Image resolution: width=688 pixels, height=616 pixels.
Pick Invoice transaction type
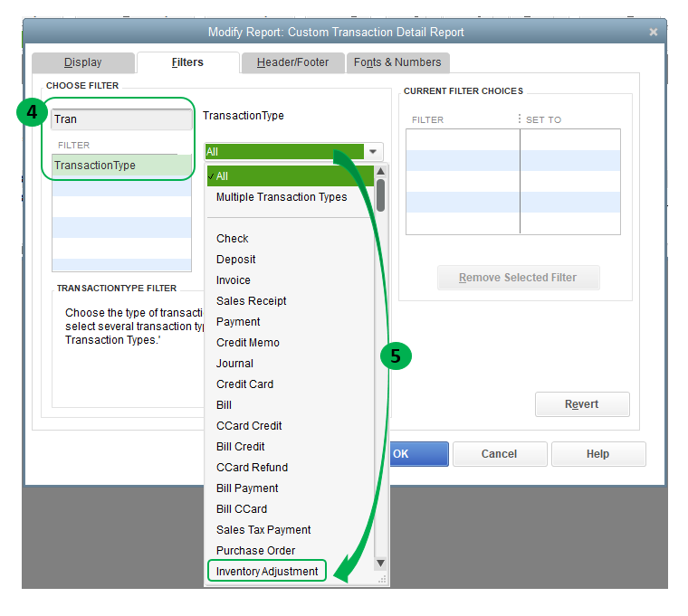(234, 280)
